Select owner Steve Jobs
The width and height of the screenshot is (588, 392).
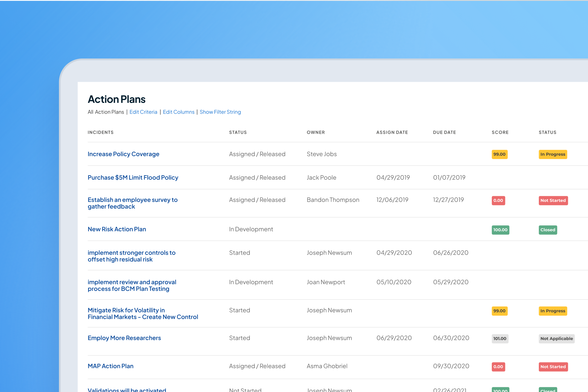coord(322,154)
